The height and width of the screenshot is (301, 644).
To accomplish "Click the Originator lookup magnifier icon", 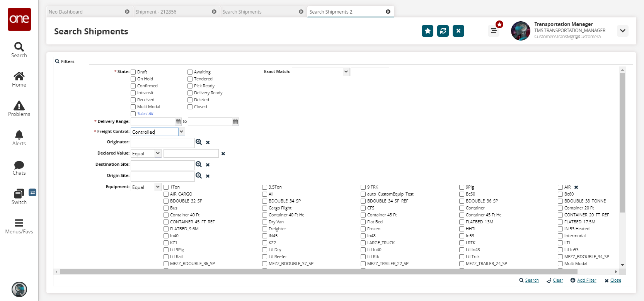I will 199,142.
